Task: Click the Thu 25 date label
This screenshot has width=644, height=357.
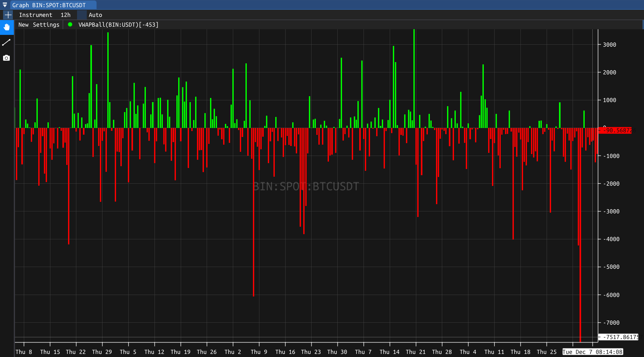Action: click(547, 352)
